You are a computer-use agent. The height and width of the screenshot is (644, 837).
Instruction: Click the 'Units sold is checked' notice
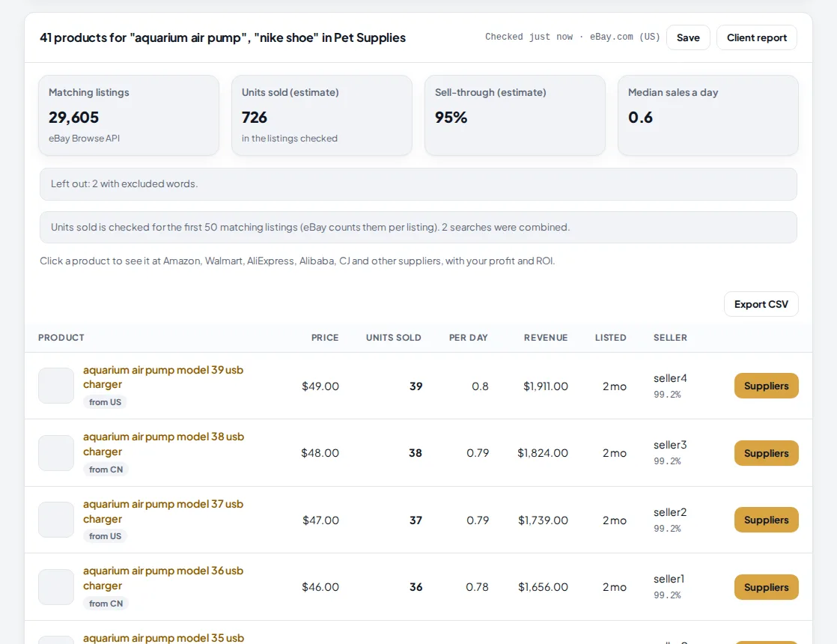(x=418, y=227)
